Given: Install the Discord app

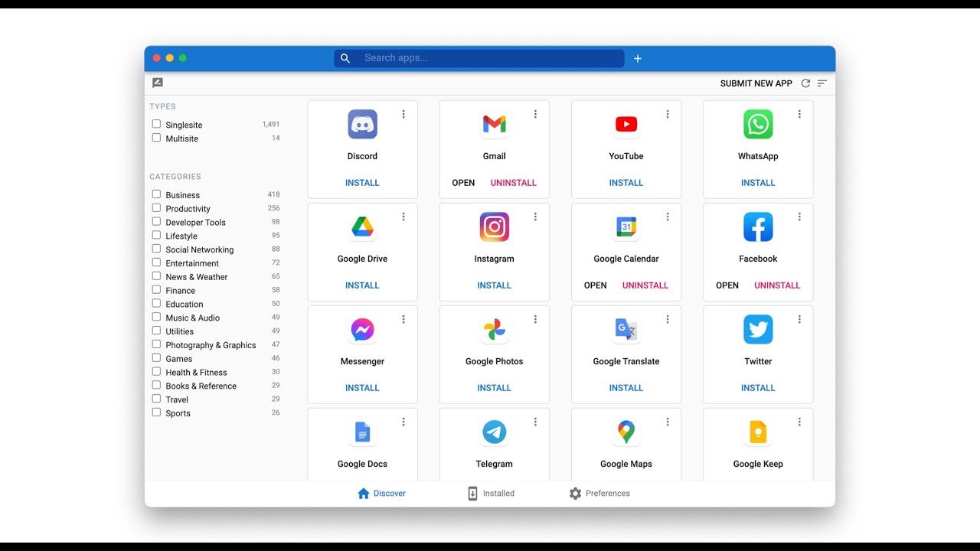Looking at the screenshot, I should [362, 183].
